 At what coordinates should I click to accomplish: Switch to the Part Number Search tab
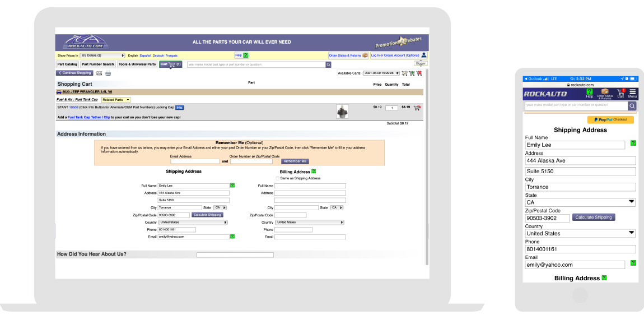click(x=98, y=64)
